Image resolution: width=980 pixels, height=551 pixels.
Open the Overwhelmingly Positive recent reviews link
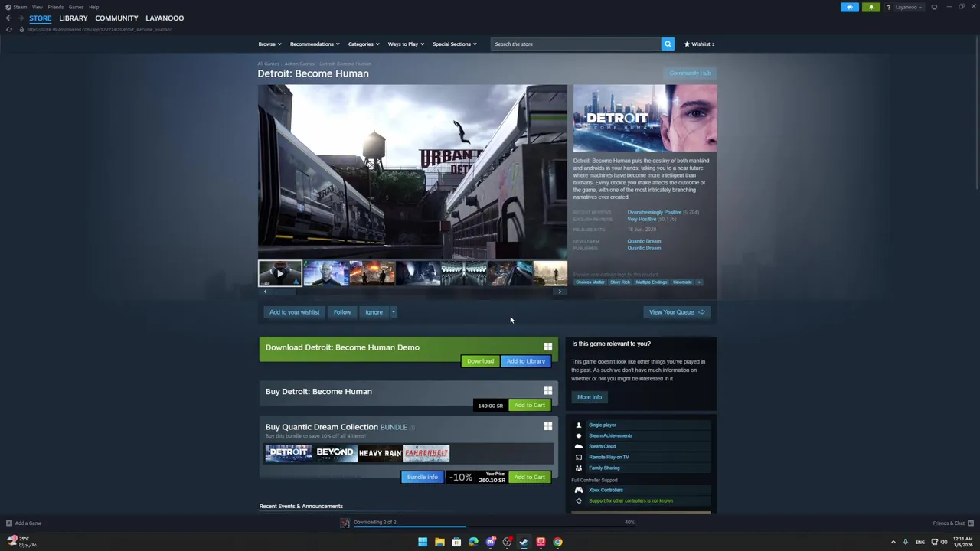tap(654, 212)
